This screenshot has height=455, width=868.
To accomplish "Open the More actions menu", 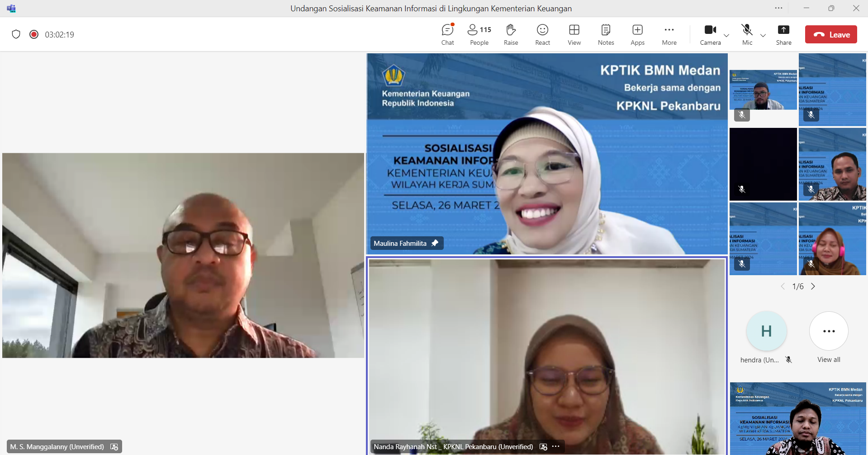I will (669, 35).
